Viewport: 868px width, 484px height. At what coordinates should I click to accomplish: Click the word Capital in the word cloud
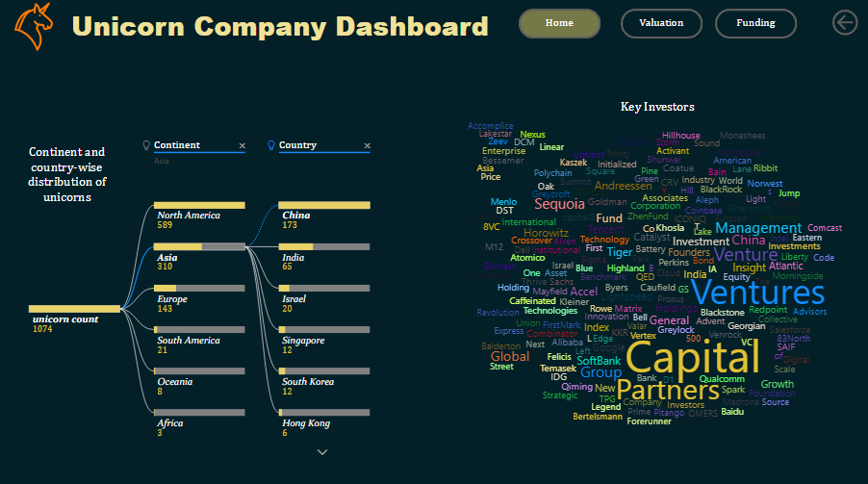pyautogui.click(x=693, y=357)
